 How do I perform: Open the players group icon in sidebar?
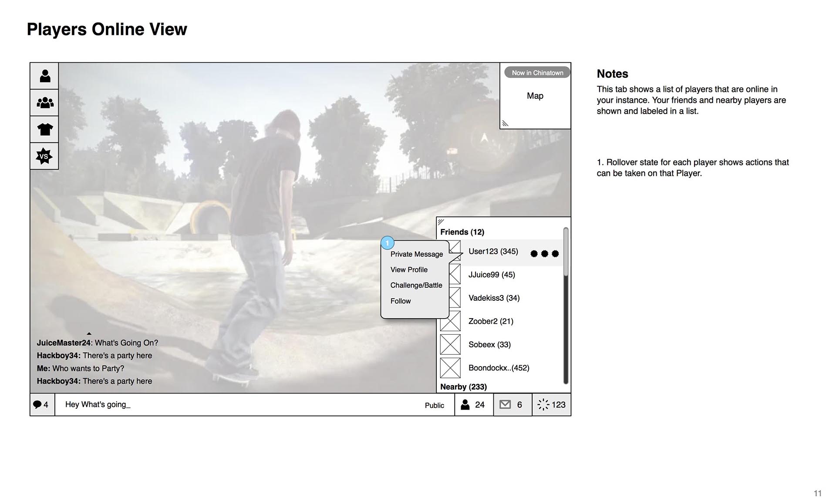click(x=44, y=103)
